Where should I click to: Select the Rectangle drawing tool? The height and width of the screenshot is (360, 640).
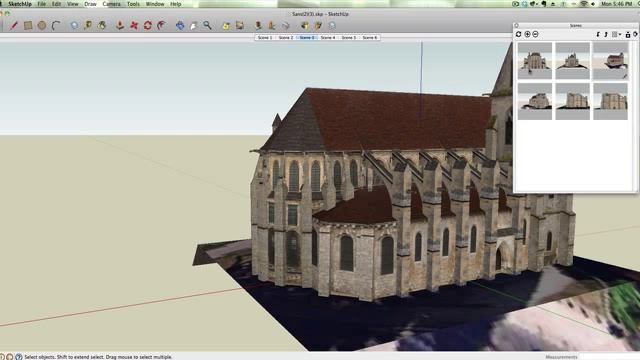[28, 26]
